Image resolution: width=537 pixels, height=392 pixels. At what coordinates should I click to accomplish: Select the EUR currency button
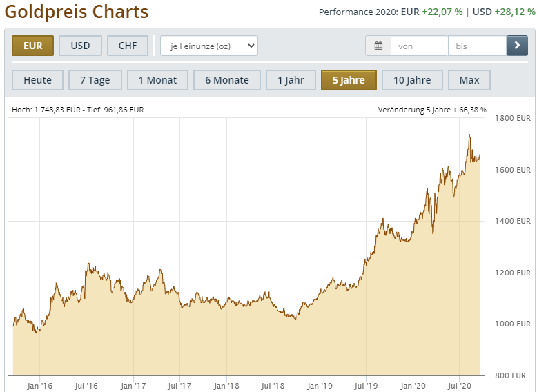33,46
